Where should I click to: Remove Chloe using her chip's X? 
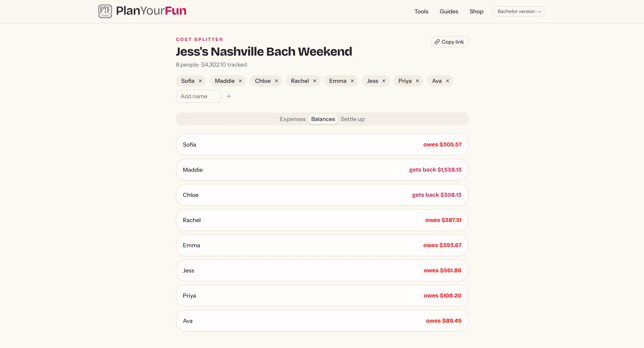[x=276, y=81]
